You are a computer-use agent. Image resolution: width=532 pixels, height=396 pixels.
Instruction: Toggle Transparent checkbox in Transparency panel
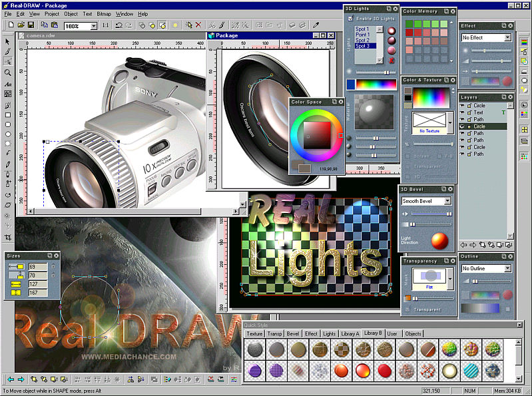pyautogui.click(x=407, y=309)
